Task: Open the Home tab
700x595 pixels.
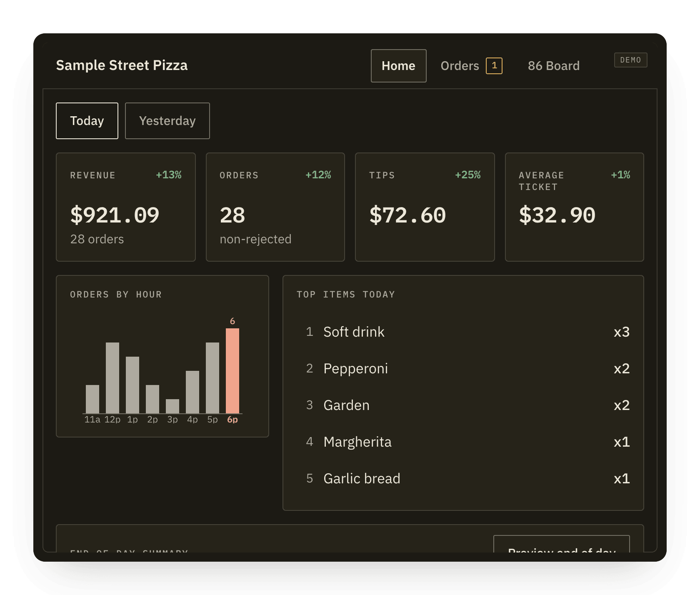Action: click(398, 66)
